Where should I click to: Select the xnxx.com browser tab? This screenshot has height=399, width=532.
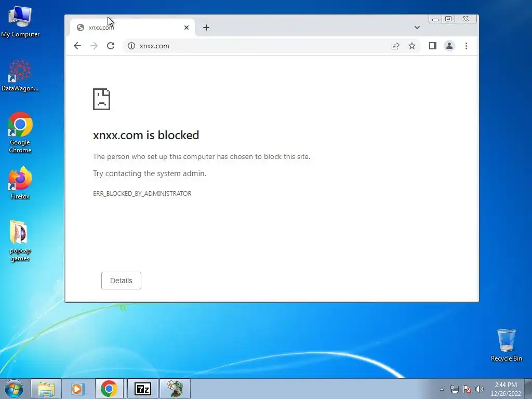click(x=132, y=28)
